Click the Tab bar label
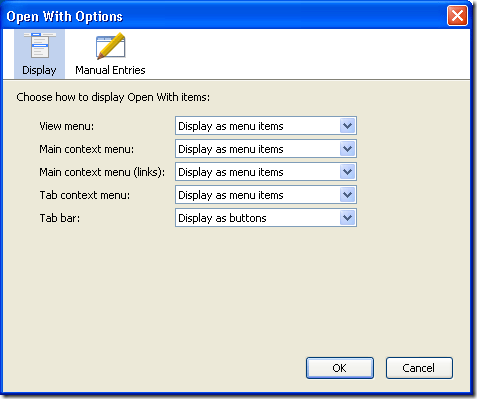The width and height of the screenshot is (477, 399). click(60, 218)
